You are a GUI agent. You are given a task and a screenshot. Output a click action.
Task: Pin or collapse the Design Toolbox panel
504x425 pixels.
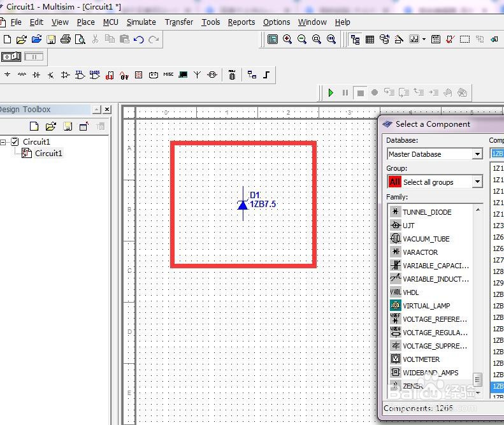96,110
